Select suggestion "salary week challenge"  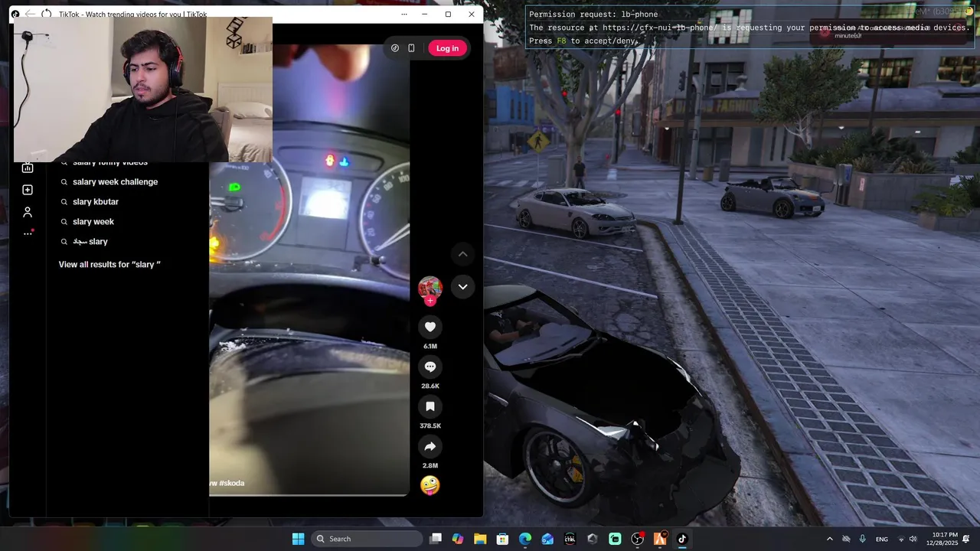pyautogui.click(x=115, y=182)
